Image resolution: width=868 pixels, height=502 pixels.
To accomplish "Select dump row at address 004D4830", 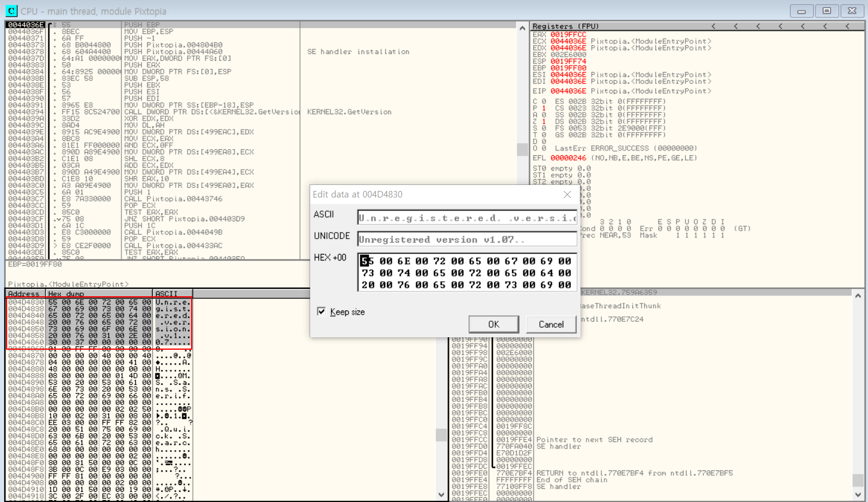I will (x=99, y=302).
